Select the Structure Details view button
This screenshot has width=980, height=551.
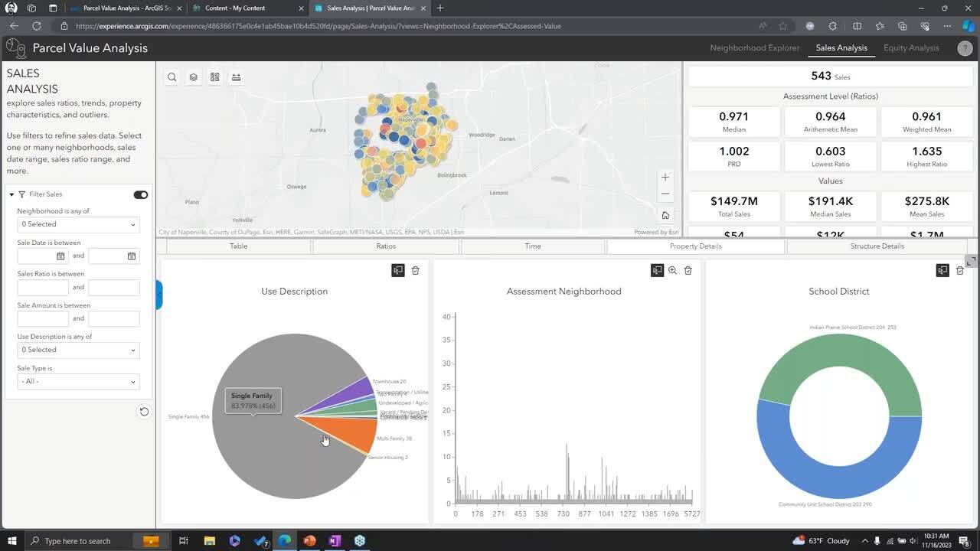(x=877, y=246)
